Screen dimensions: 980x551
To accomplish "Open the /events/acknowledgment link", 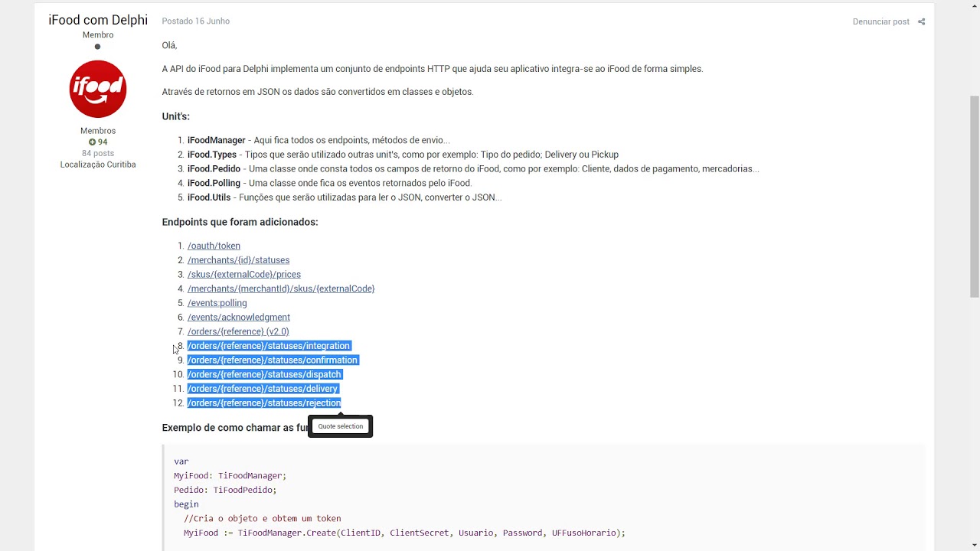I will coord(239,318).
